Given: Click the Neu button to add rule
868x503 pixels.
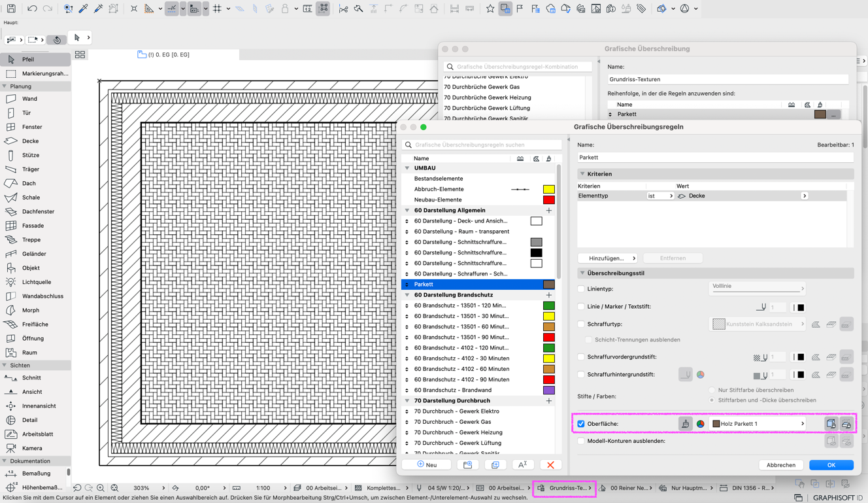Looking at the screenshot, I should pyautogui.click(x=427, y=465).
